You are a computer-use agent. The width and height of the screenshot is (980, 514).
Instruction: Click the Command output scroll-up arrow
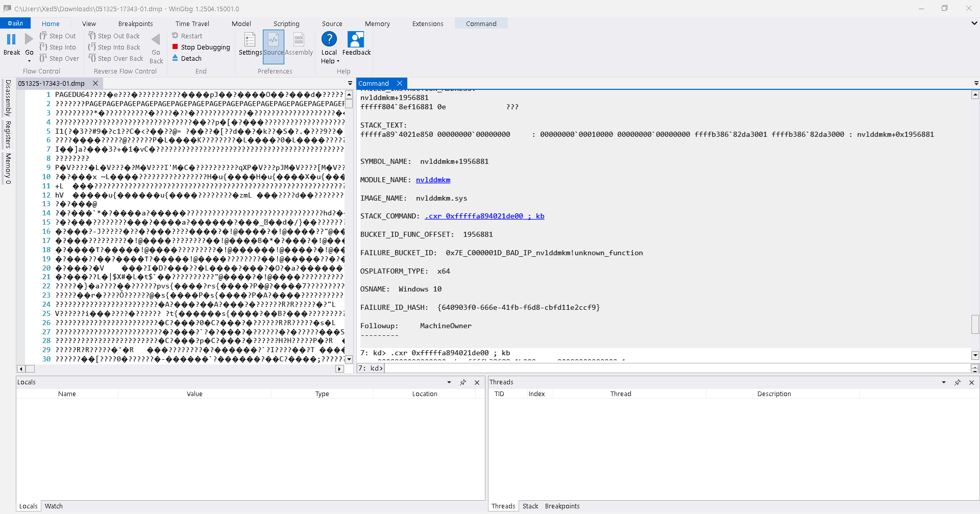click(x=975, y=94)
